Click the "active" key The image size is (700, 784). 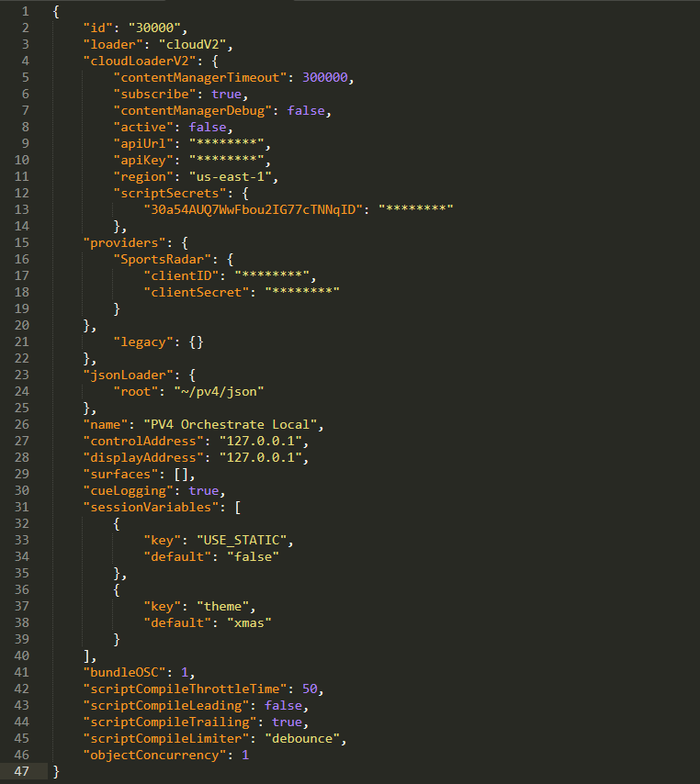coord(143,127)
